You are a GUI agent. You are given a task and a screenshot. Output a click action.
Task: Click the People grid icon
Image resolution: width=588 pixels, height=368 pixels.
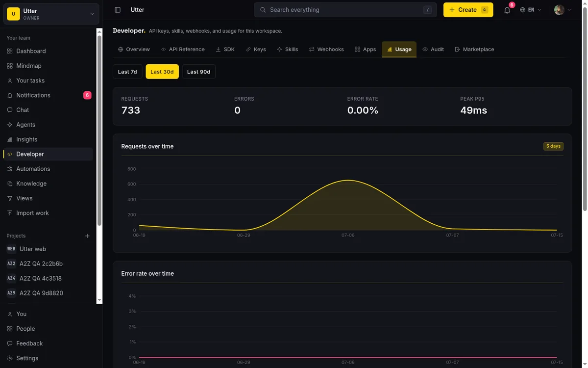(x=10, y=329)
